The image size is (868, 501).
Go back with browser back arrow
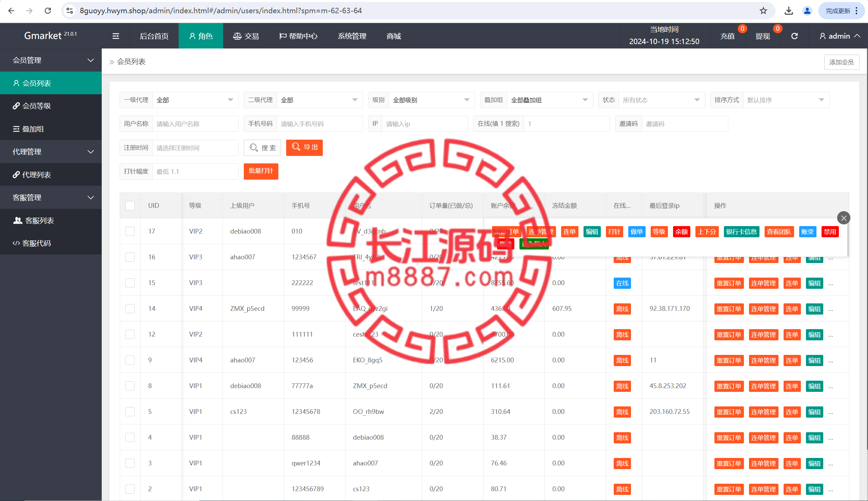click(11, 11)
